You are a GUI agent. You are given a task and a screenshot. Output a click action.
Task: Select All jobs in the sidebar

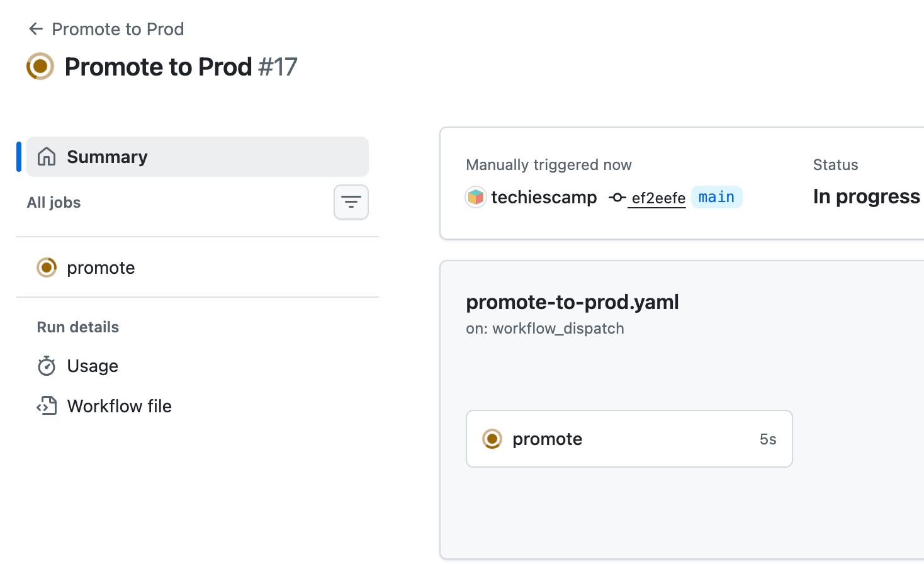(x=54, y=202)
